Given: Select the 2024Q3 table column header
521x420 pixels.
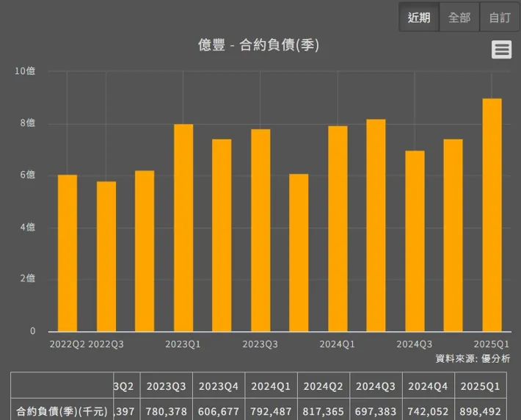Looking at the screenshot, I should [376, 386].
